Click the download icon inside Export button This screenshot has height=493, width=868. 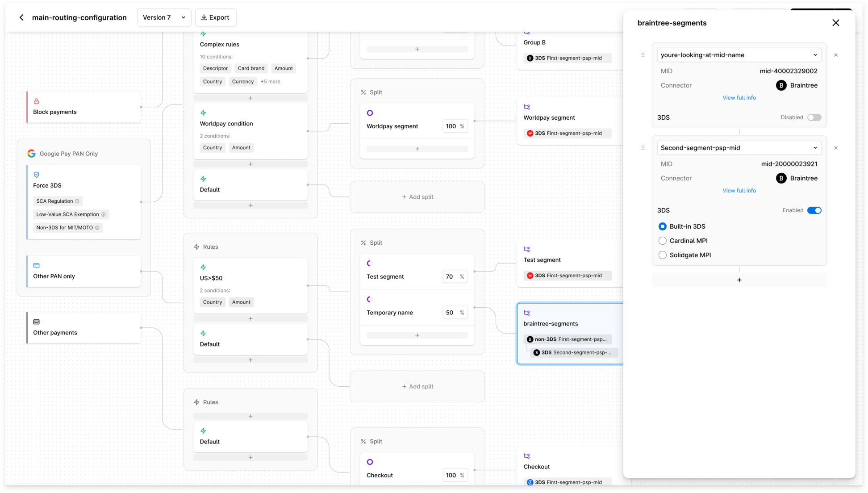pyautogui.click(x=204, y=17)
